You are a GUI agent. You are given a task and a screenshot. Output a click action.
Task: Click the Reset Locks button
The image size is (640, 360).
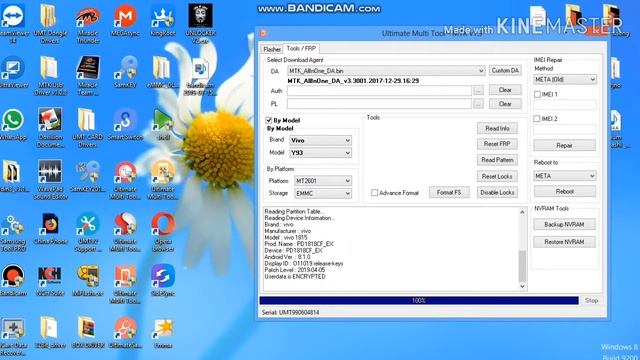tap(497, 176)
